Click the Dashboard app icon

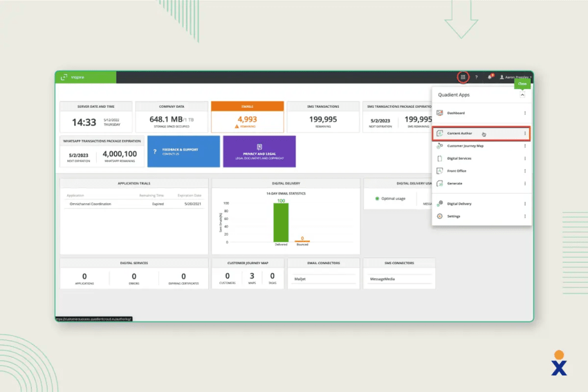[x=440, y=113]
